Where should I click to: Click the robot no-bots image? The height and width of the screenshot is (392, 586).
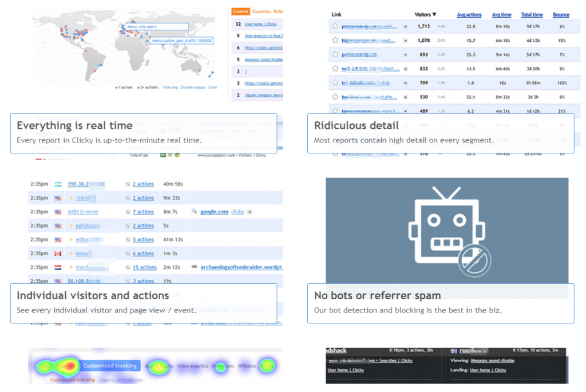[447, 231]
